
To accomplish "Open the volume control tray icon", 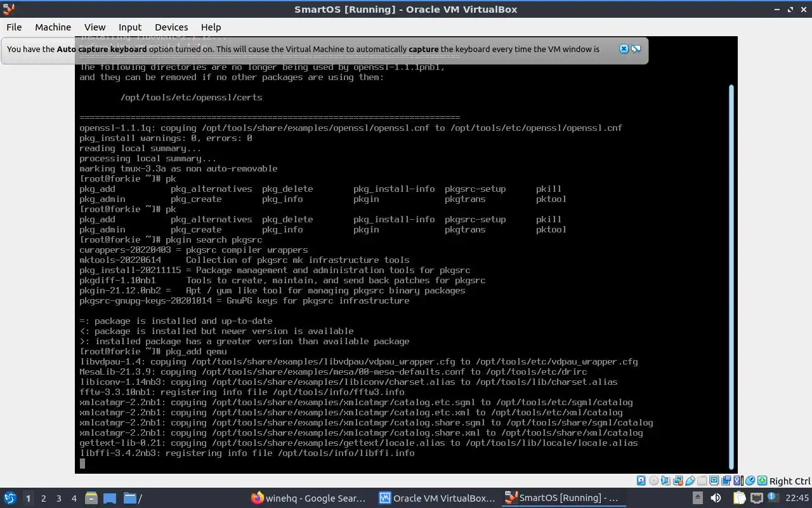I will pyautogui.click(x=716, y=498).
